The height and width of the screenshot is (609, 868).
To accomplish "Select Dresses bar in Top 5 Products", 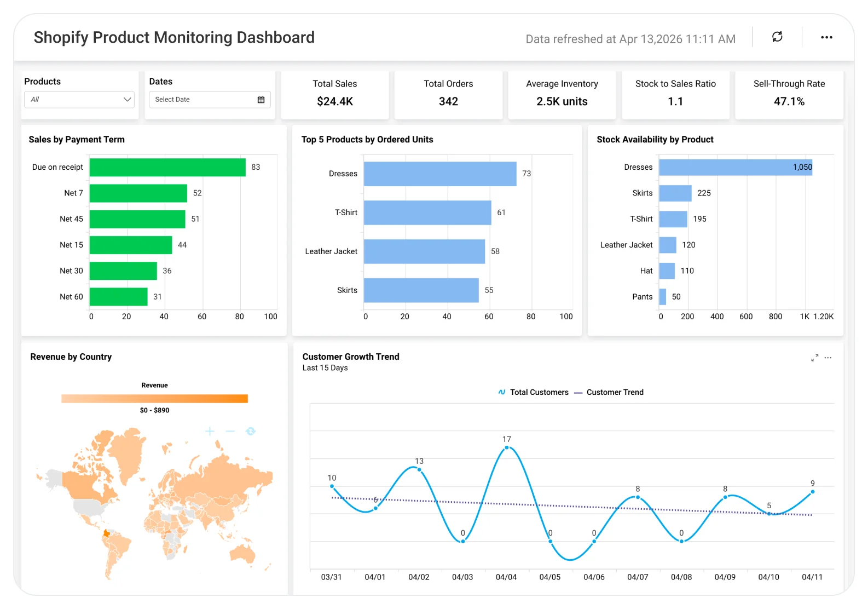I will coord(440,174).
